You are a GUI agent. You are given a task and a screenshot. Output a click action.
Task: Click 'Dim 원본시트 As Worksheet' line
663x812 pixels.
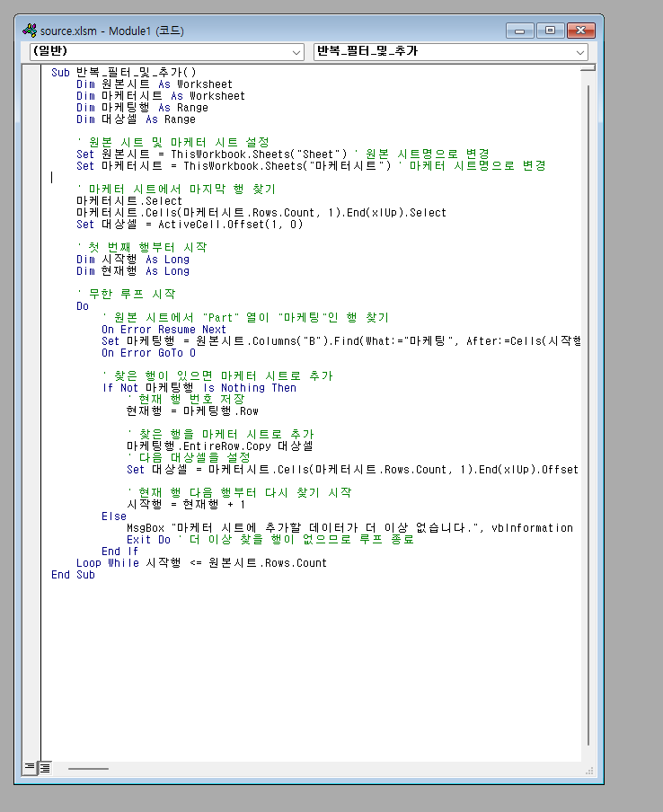pyautogui.click(x=155, y=84)
